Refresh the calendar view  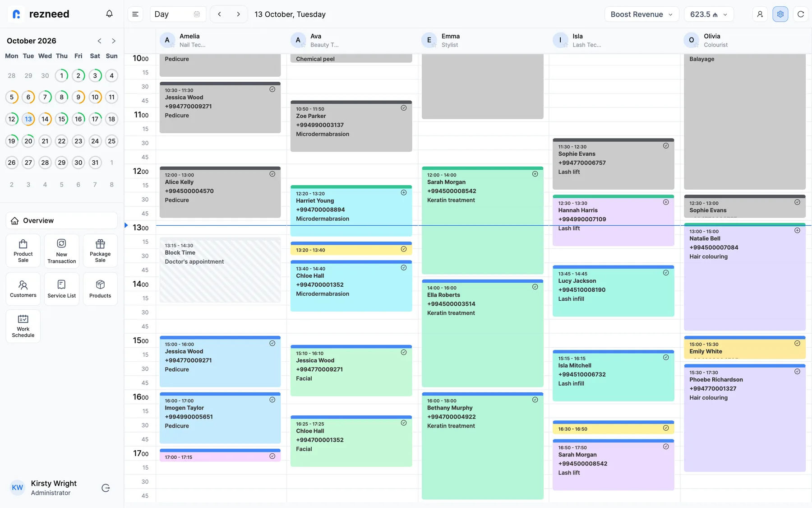point(801,14)
